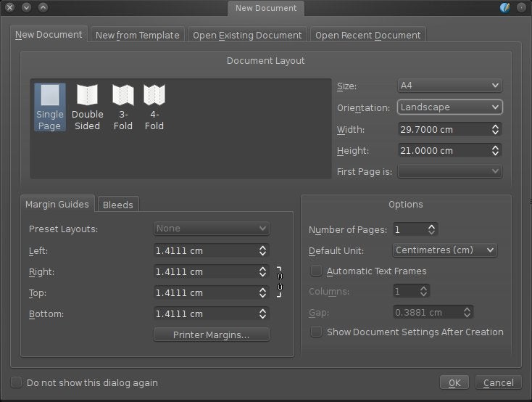Open the Default Unit dropdown

point(445,250)
